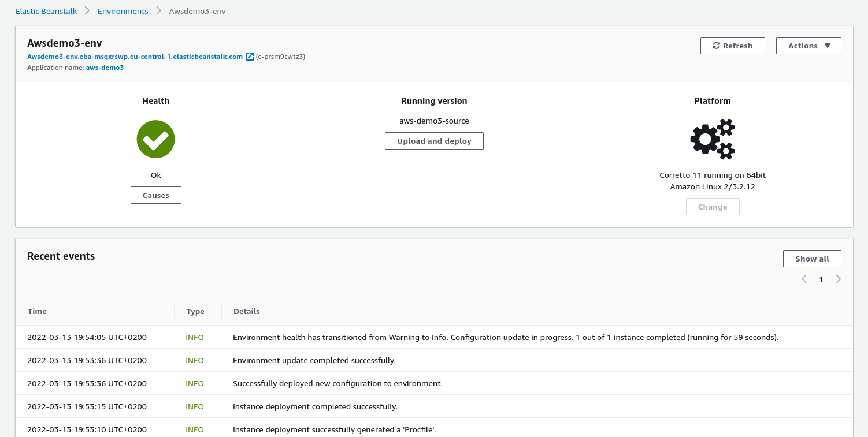Click the environment ID e-prsm9cwtz3
Viewport: 868px width, 437px height.
pos(280,57)
